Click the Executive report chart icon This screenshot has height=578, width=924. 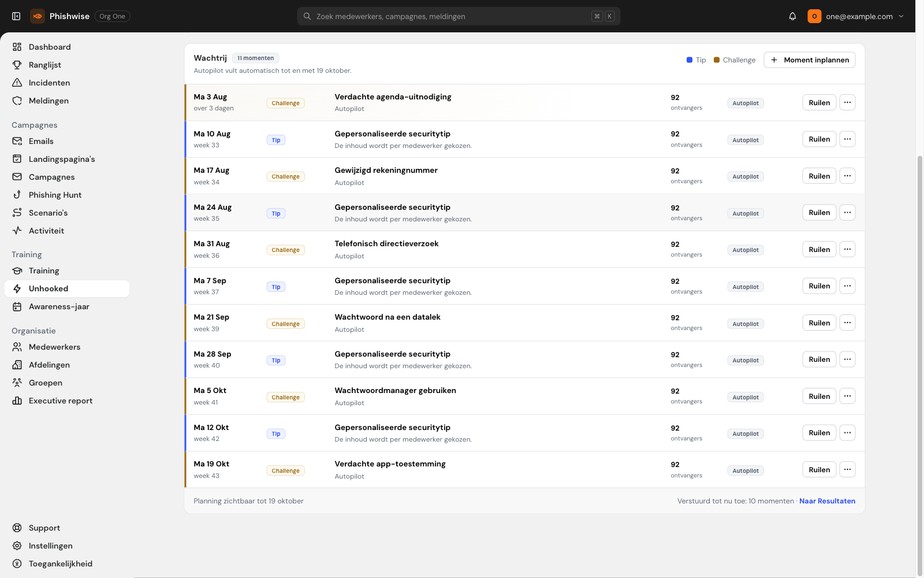17,401
